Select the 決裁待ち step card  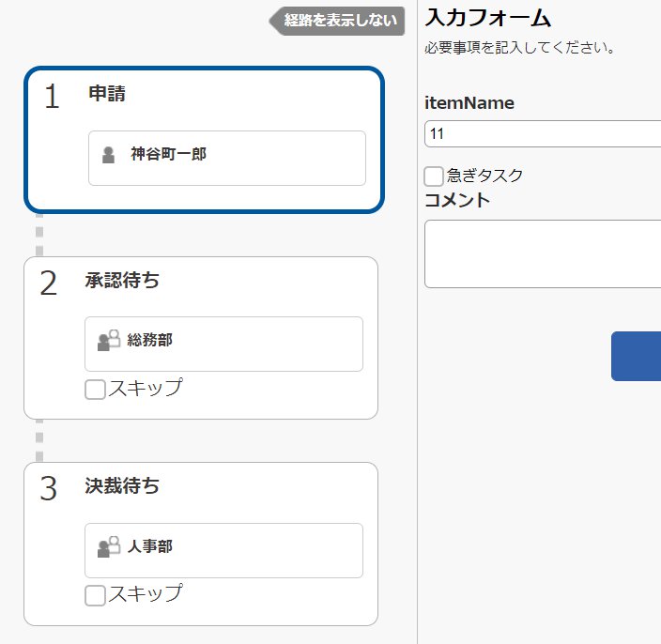pos(201,544)
